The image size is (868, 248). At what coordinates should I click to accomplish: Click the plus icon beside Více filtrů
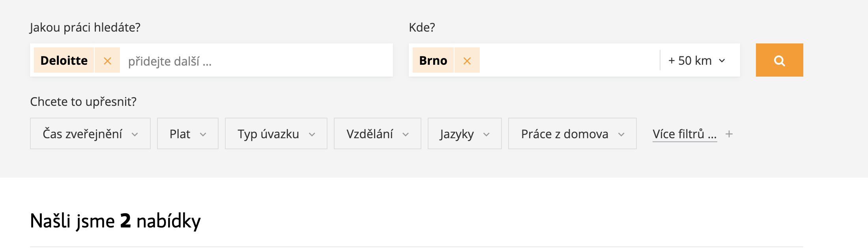[x=729, y=134]
